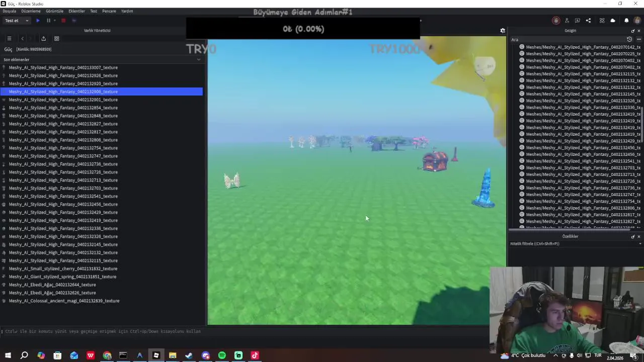This screenshot has width=644, height=362.
Task: Click the blue wizard hat object
Action: (x=484, y=189)
